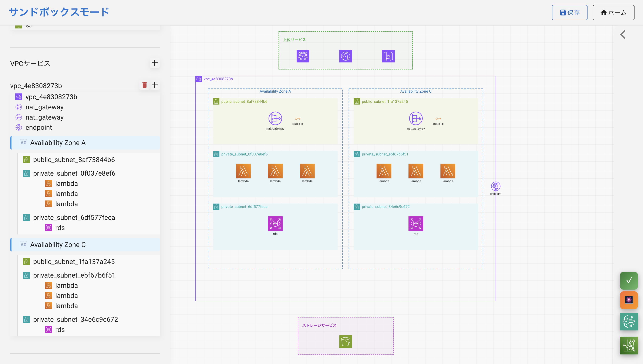Image resolution: width=643 pixels, height=364 pixels.
Task: Select middle lambda in private_subnet_ebf67b6f51 canvas
Action: click(x=416, y=171)
